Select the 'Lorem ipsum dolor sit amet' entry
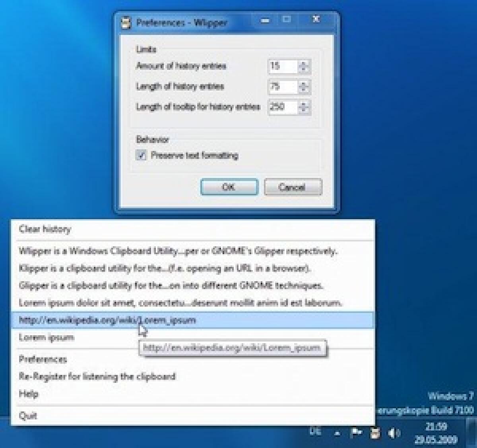Viewport: 477px width, 448px height. pos(192,303)
